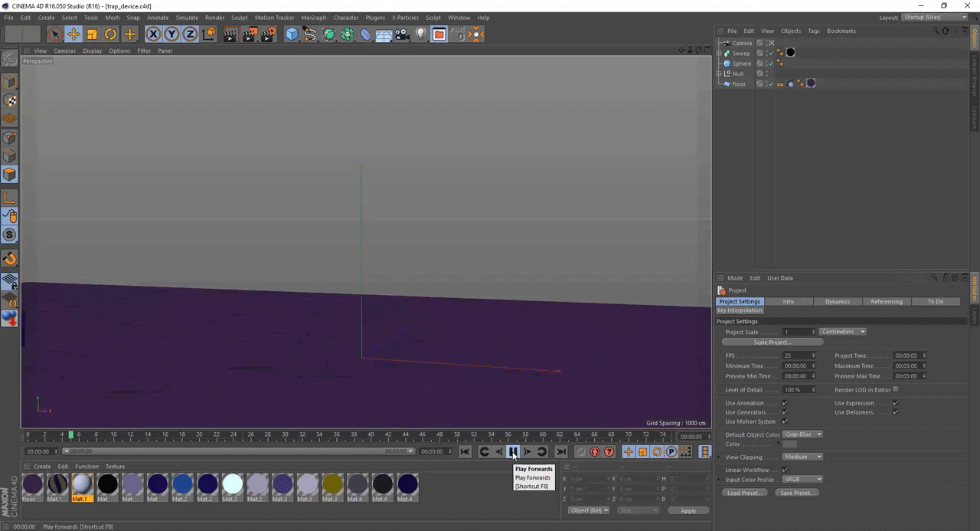Open View Clipping Medium dropdown
The width and height of the screenshot is (980, 531).
pyautogui.click(x=802, y=457)
